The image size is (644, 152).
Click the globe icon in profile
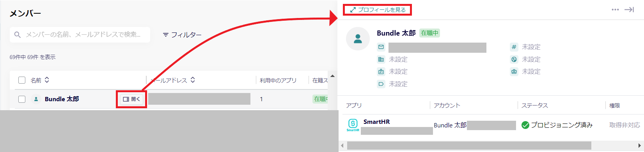click(x=514, y=59)
